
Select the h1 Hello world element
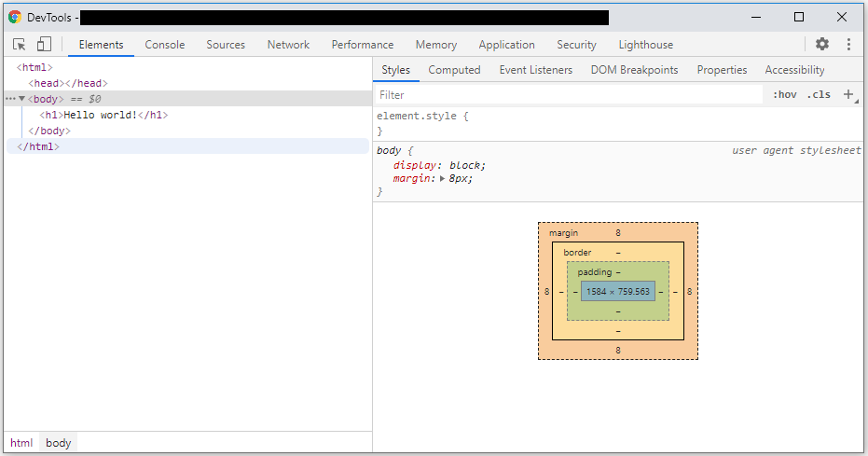tap(103, 115)
